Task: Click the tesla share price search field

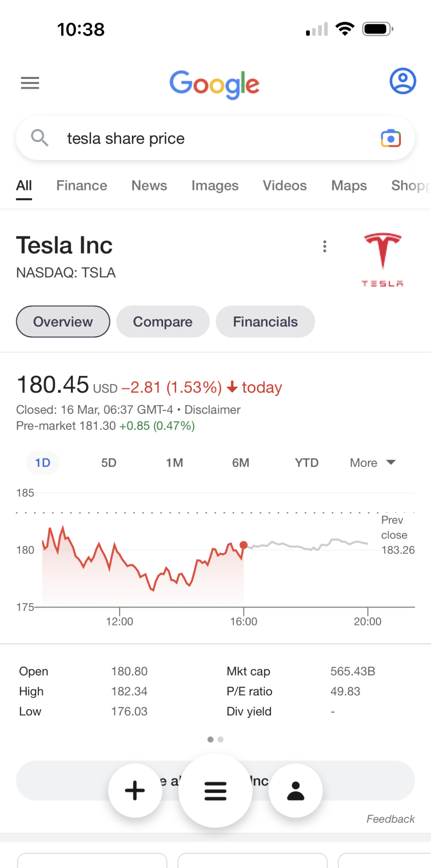Action: click(x=215, y=138)
